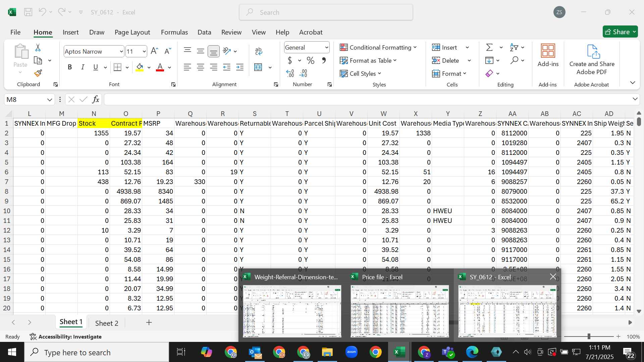Click the AutoSum sigma icon
Viewport: 644px width, 362px height.
pyautogui.click(x=489, y=48)
